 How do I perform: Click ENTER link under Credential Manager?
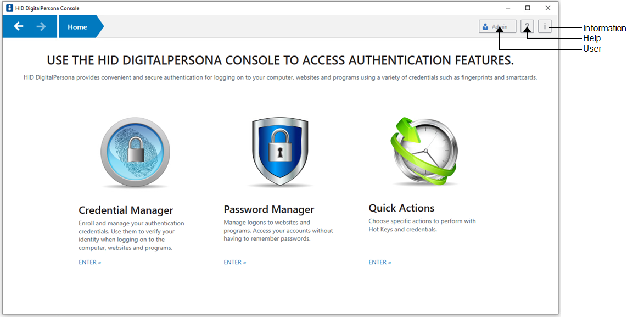click(90, 263)
